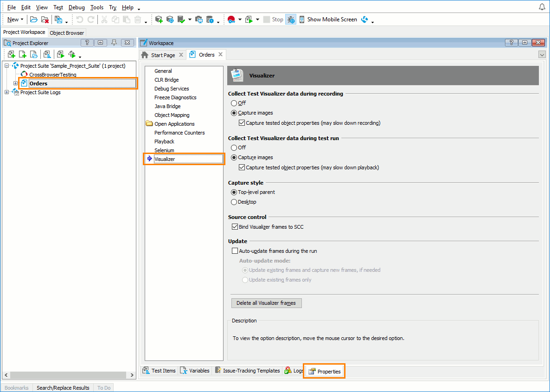
Task: Click the Close project suite toolbar icon
Action: (x=45, y=19)
